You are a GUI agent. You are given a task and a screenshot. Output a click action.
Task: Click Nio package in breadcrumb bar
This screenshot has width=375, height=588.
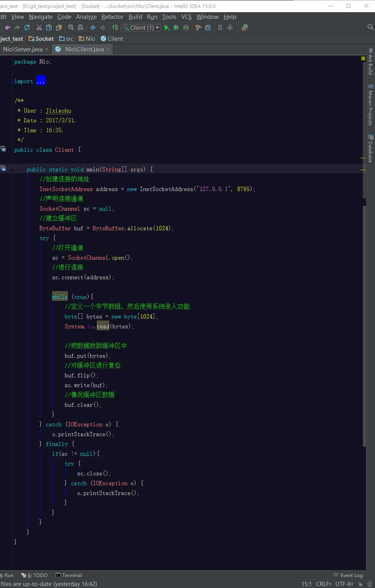pyautogui.click(x=87, y=39)
